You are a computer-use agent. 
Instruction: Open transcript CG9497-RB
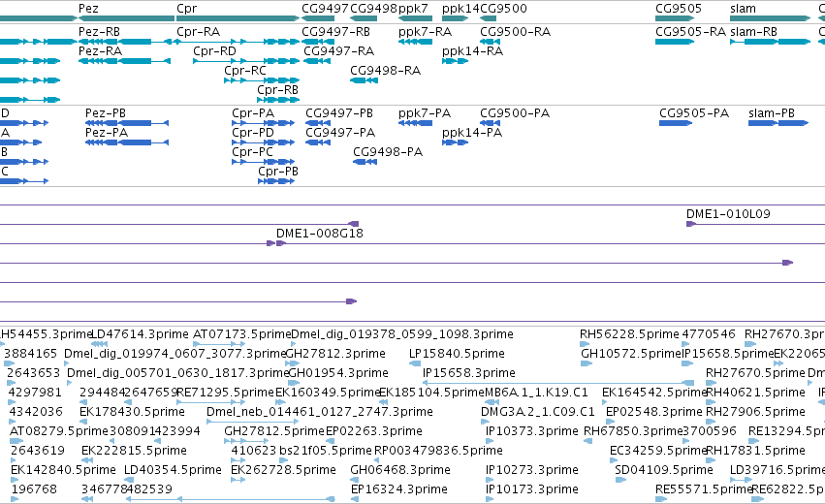(335, 32)
